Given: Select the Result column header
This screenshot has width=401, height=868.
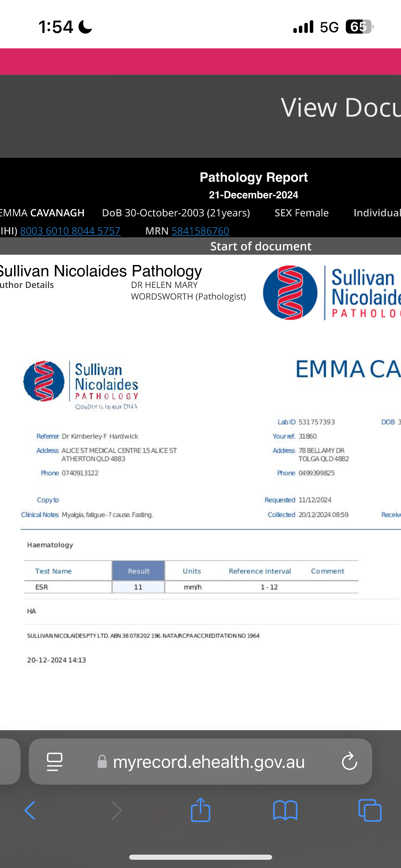Looking at the screenshot, I should tap(138, 571).
